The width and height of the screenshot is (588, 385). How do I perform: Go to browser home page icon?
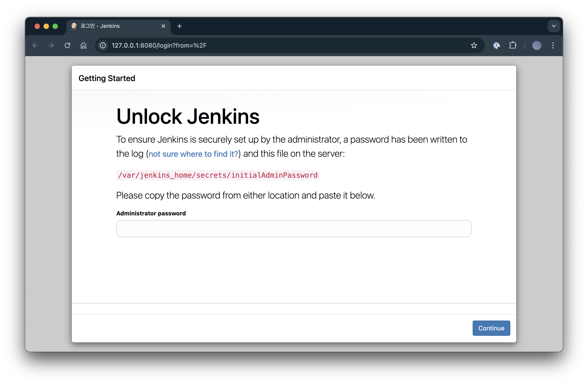pyautogui.click(x=83, y=46)
